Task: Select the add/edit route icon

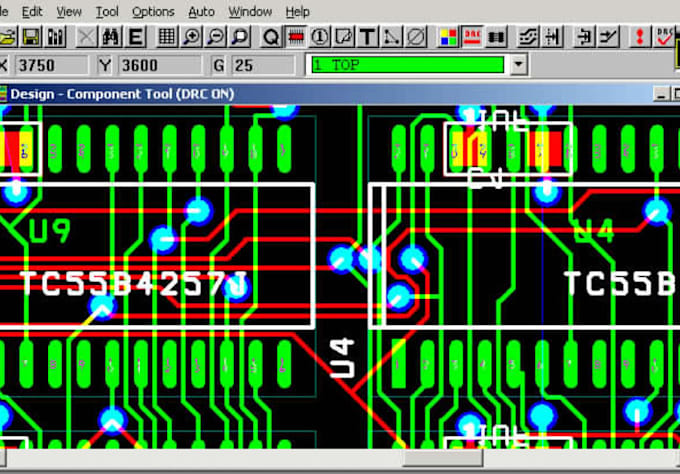Action: pyautogui.click(x=608, y=37)
